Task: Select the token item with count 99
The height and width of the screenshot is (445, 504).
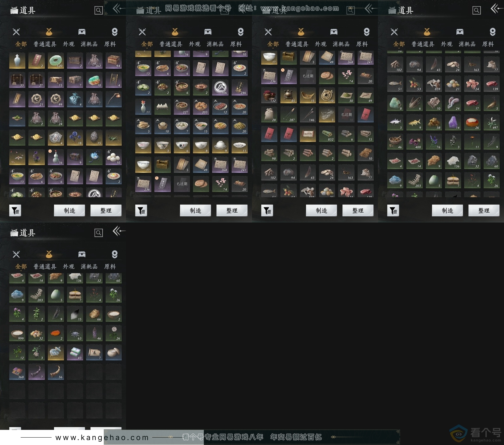Action: tap(56, 99)
